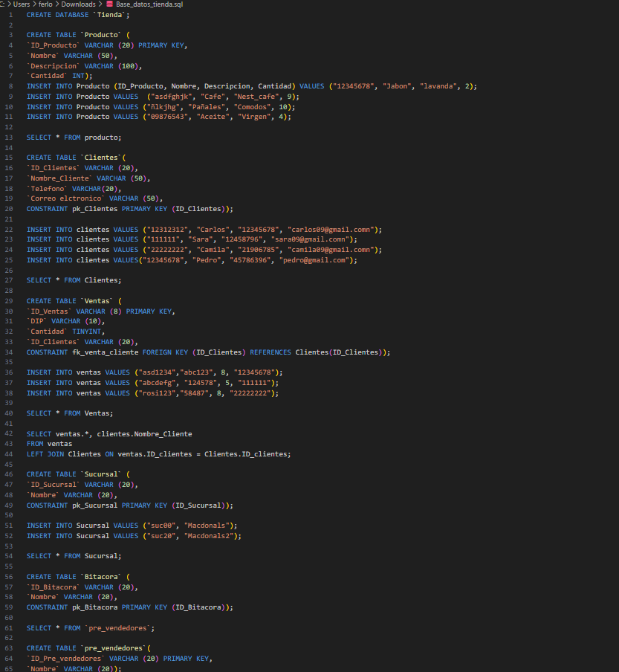Click SELECT * FROM Ventas line

(x=70, y=413)
